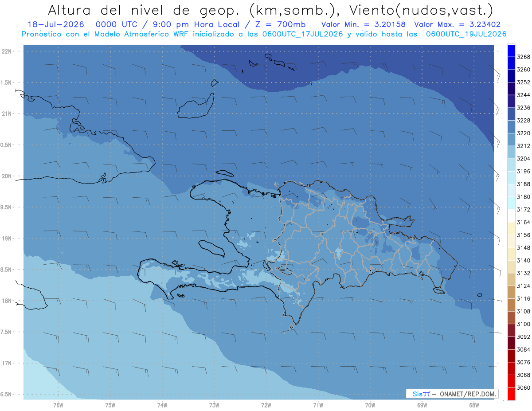Click the '3164' legend value
Image resolution: width=532 pixels, height=411 pixels.
point(524,222)
